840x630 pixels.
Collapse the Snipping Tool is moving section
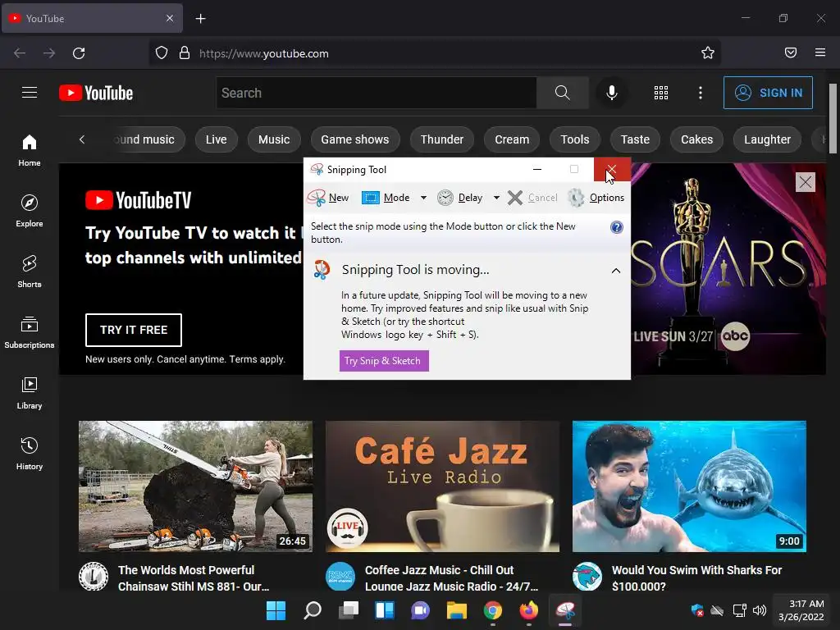pyautogui.click(x=616, y=271)
